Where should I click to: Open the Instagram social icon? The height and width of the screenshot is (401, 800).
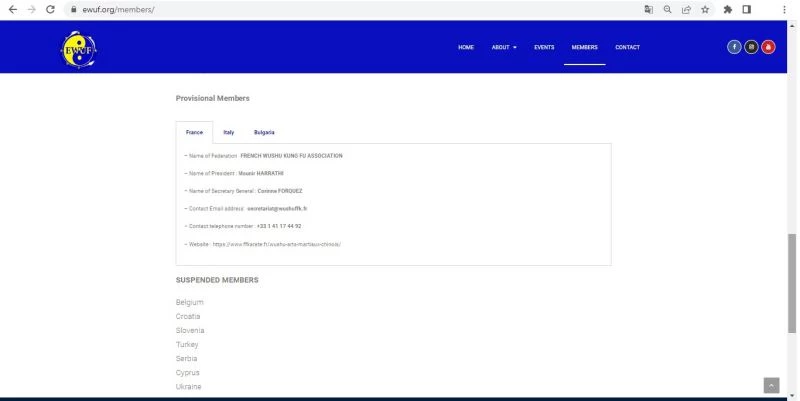pyautogui.click(x=751, y=47)
